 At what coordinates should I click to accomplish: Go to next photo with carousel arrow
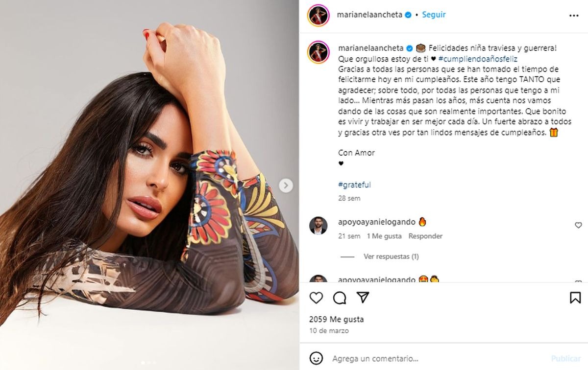pyautogui.click(x=286, y=185)
